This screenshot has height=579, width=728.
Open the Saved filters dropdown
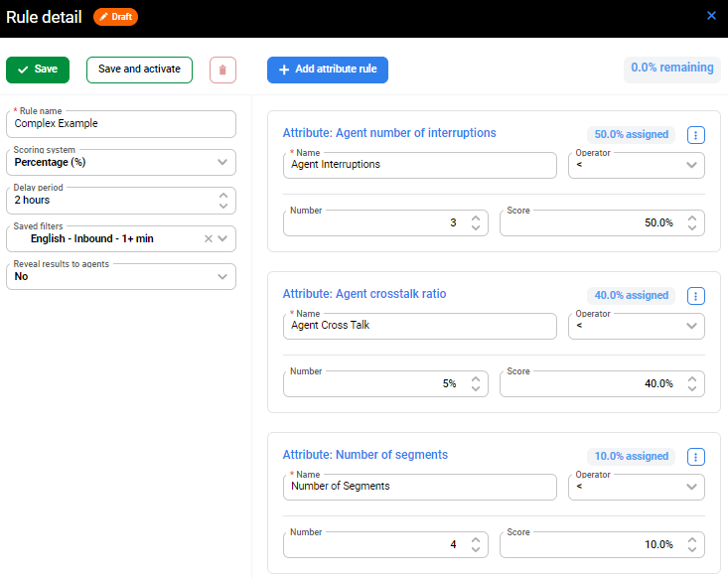223,238
